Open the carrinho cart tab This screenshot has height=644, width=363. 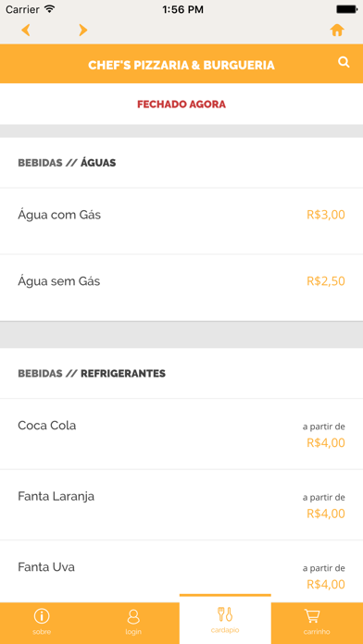[x=317, y=623]
